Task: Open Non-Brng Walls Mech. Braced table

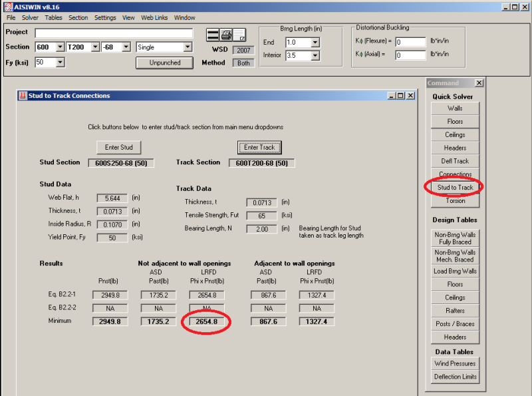Action: 455,256
